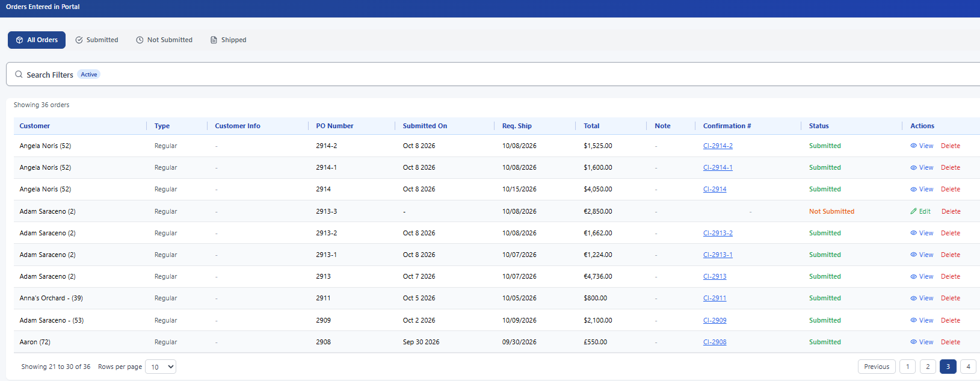980x381 pixels.
Task: View order with PO 2914
Action: [922, 189]
